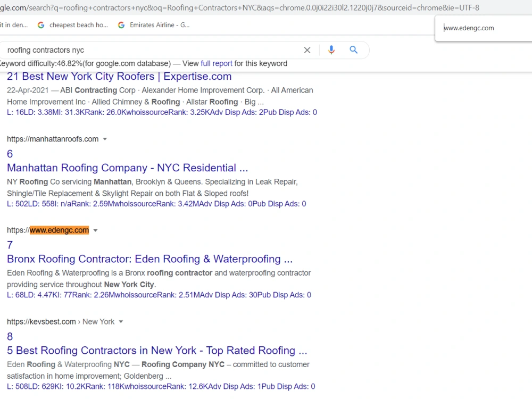Click the edengc SEO metrics line 'L: 68'

click(x=159, y=295)
